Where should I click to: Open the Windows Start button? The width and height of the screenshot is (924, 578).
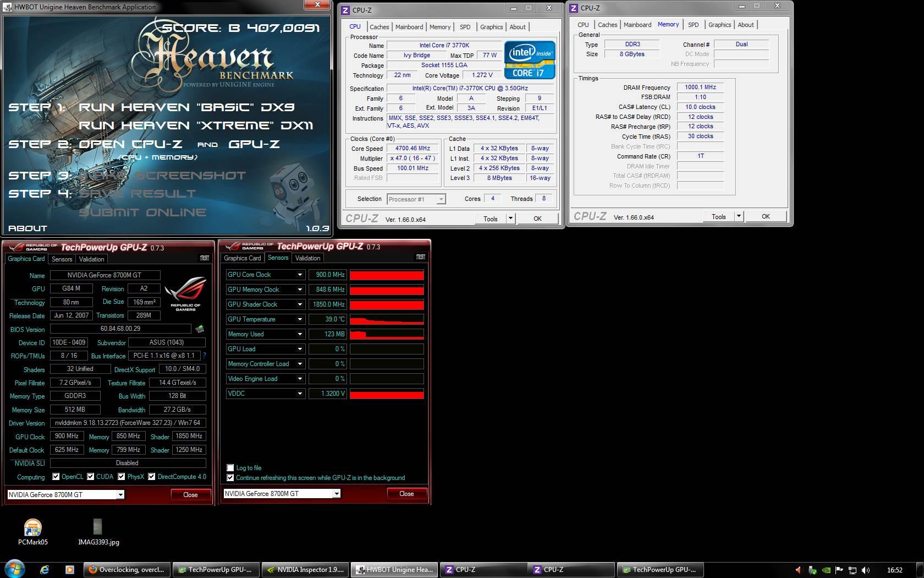pyautogui.click(x=14, y=569)
